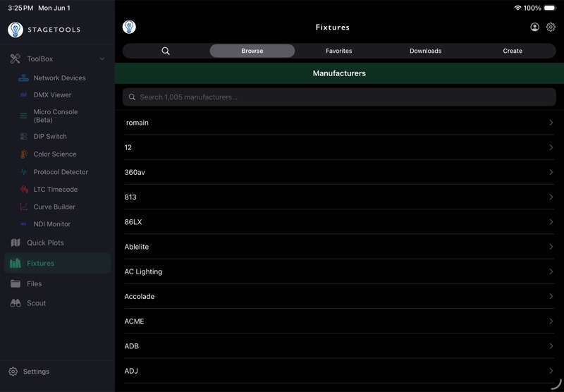Open the LTC Timecode label
Image resolution: width=564 pixels, height=392 pixels.
click(56, 189)
